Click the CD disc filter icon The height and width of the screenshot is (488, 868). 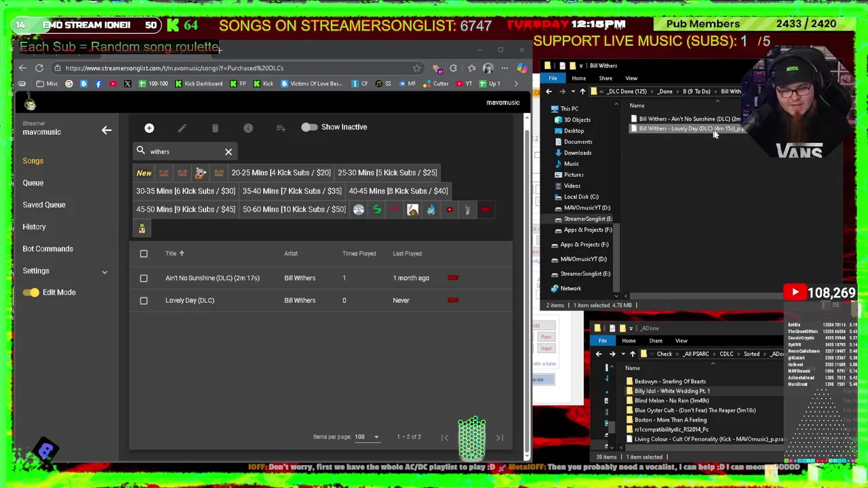coord(359,210)
